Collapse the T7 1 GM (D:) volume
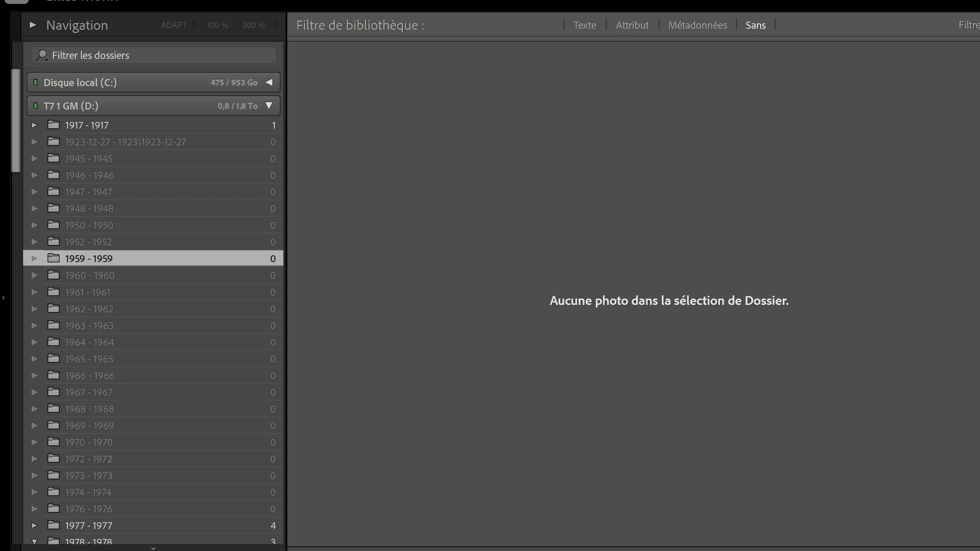The width and height of the screenshot is (980, 551). [269, 106]
